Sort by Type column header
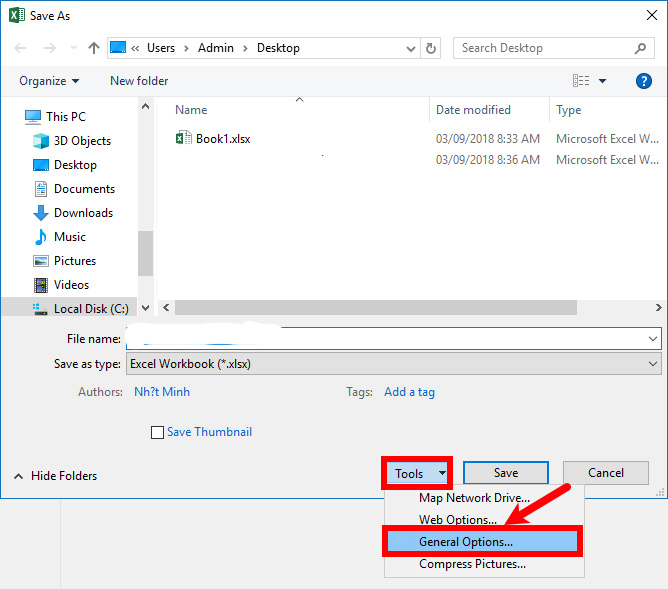 point(568,110)
